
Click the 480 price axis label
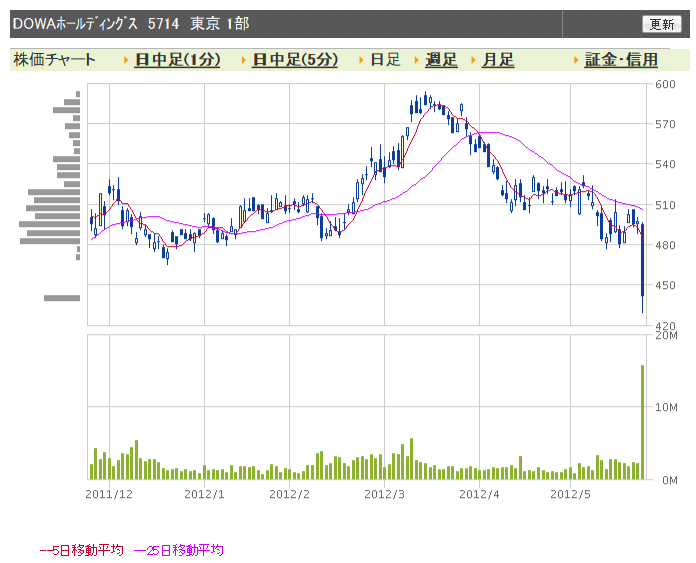click(665, 245)
